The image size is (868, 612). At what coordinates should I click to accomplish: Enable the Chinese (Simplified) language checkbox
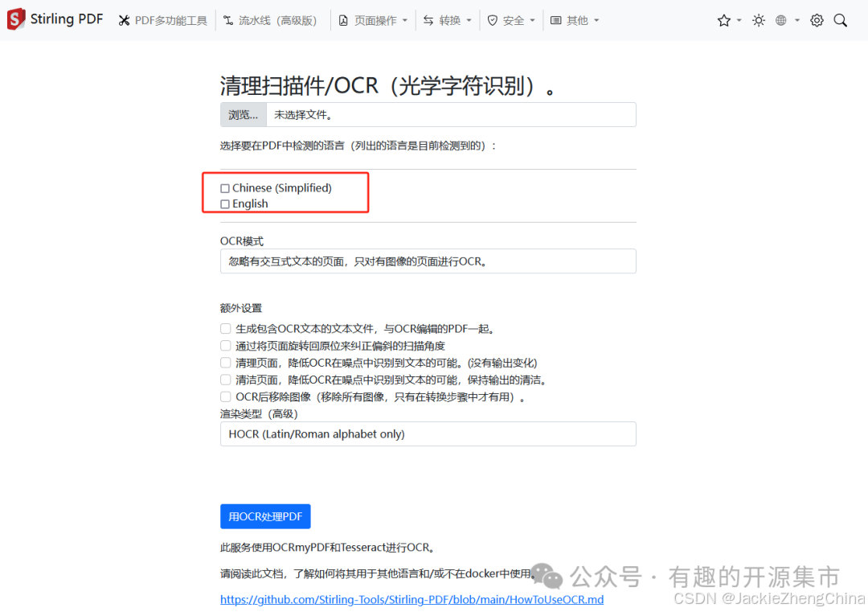(225, 188)
